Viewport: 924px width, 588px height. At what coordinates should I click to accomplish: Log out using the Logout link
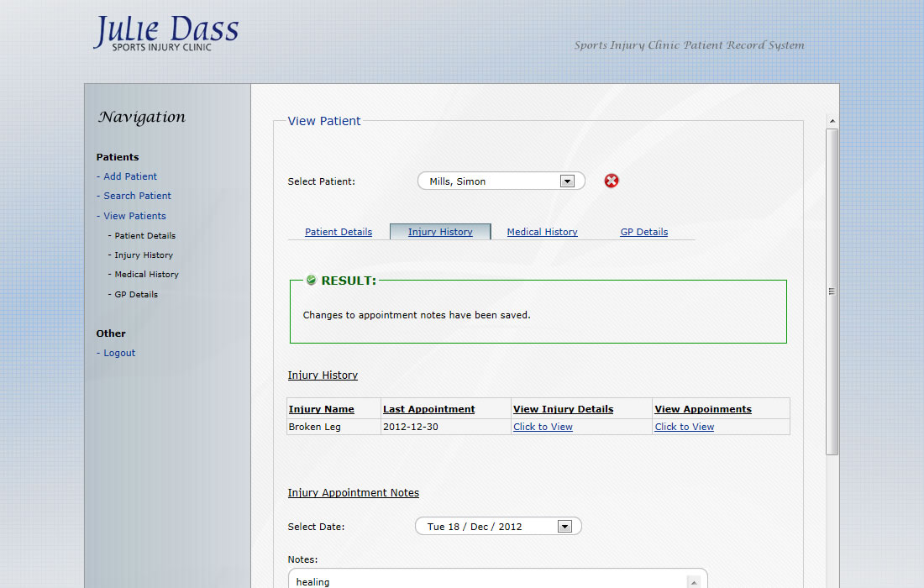click(119, 353)
